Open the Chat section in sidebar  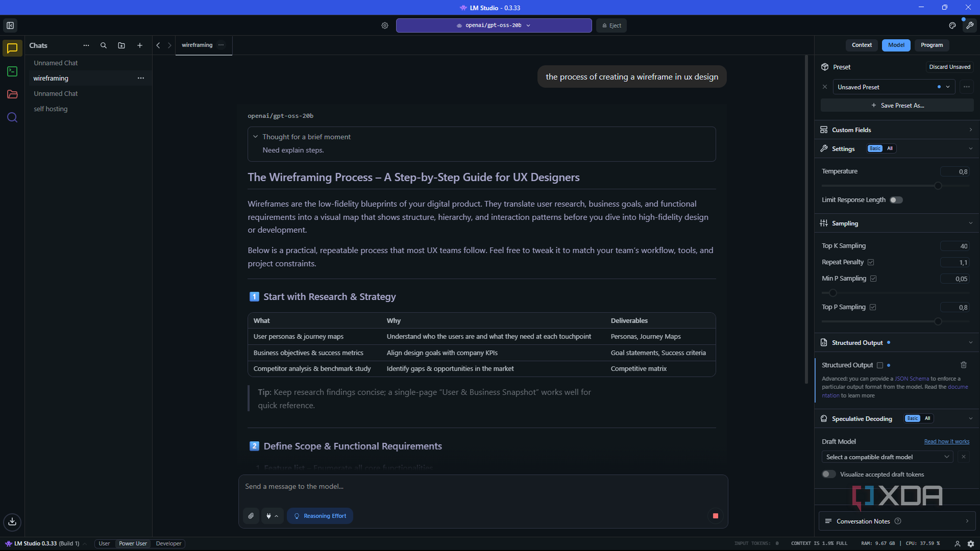[x=12, y=48]
